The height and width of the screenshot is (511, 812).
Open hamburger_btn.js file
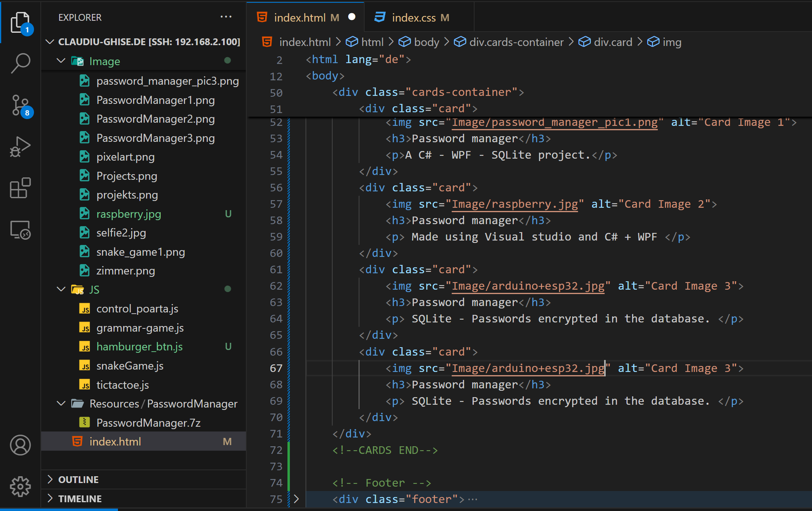click(x=139, y=346)
